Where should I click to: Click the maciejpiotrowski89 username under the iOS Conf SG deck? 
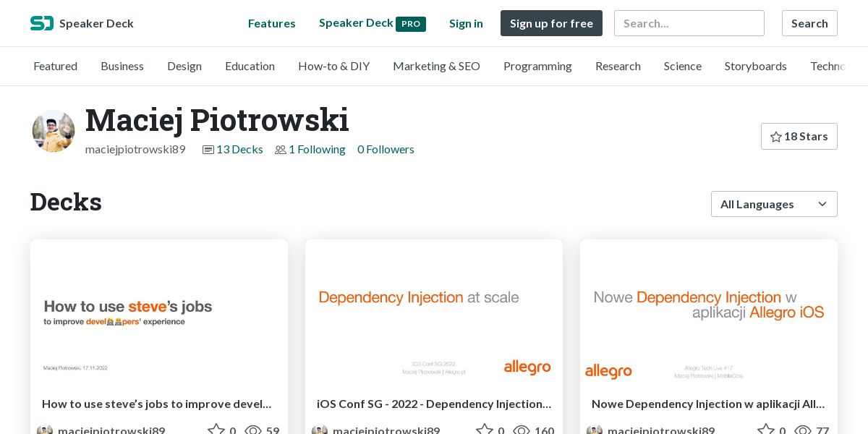(x=386, y=430)
